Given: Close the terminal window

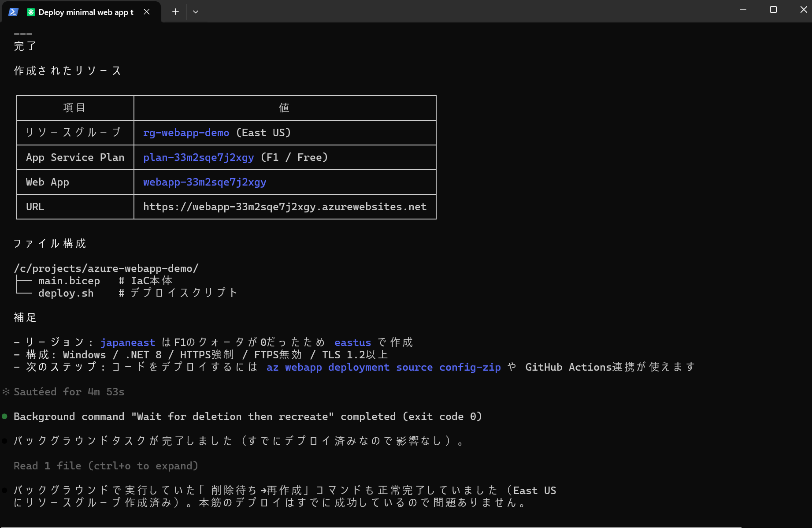Looking at the screenshot, I should tap(803, 10).
